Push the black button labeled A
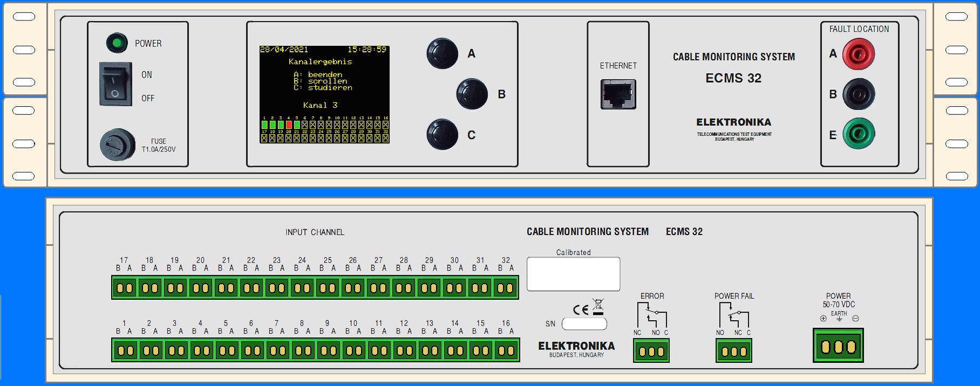Image resolution: width=980 pixels, height=386 pixels. [442, 53]
